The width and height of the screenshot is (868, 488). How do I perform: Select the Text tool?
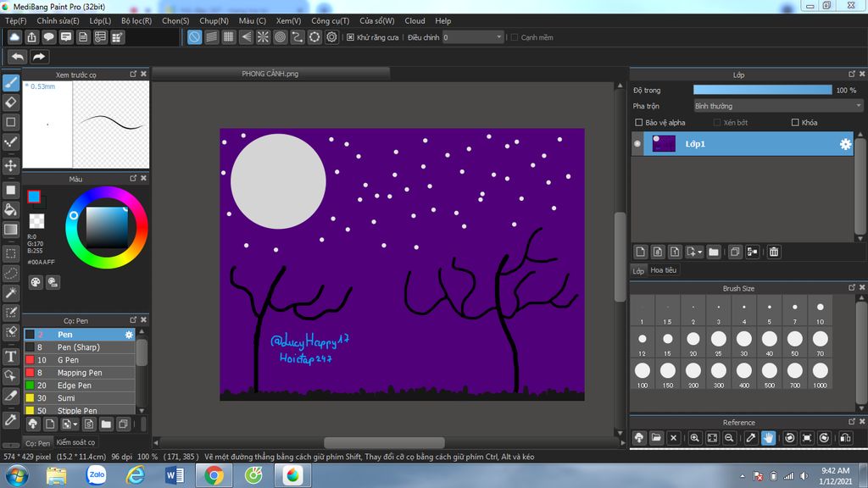(x=10, y=357)
